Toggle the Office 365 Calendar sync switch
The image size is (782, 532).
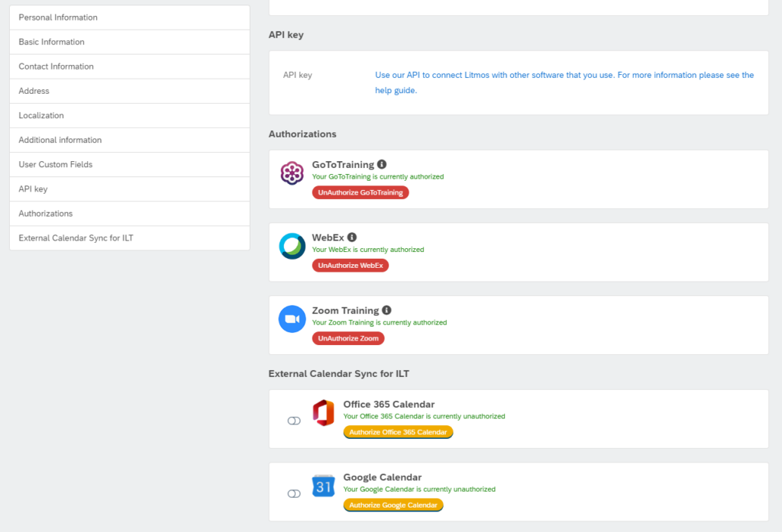[294, 421]
